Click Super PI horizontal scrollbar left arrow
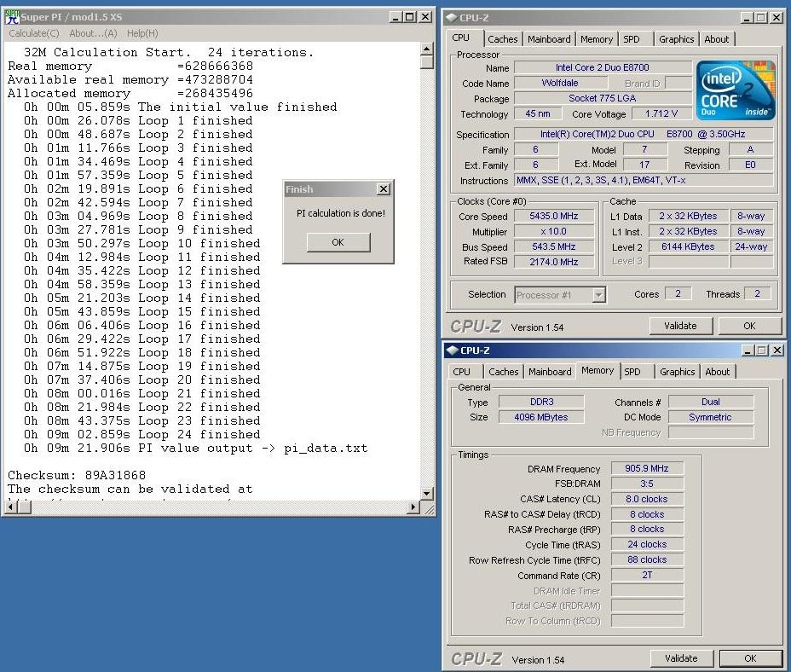 10,507
